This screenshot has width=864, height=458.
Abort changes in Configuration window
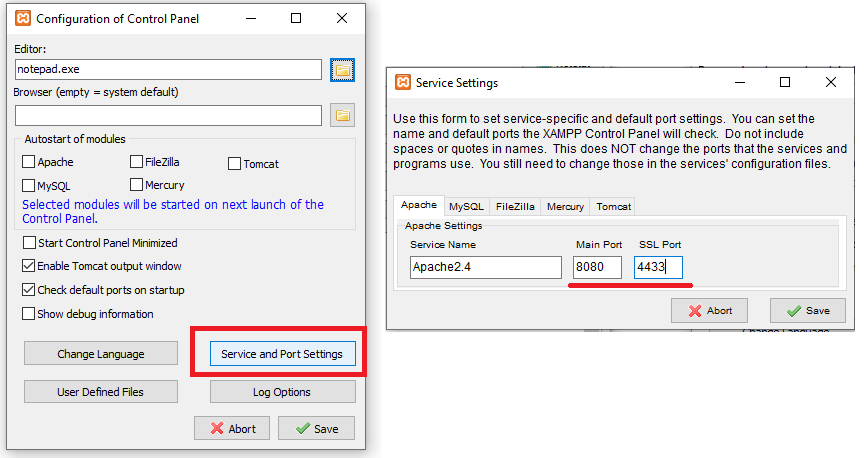click(232, 428)
